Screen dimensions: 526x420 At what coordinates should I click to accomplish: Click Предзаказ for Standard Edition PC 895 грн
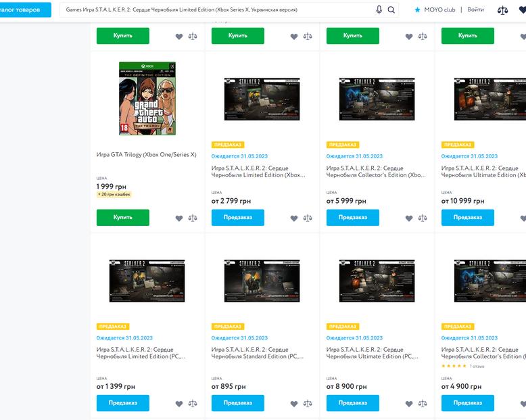coord(238,403)
